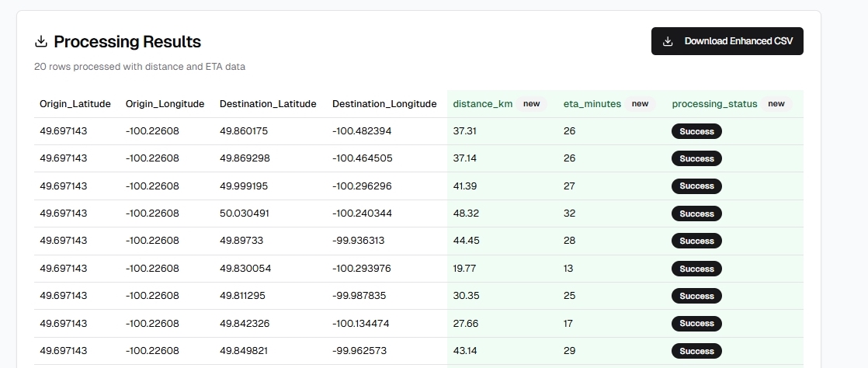The image size is (868, 368).
Task: Click the Success badge in the 43.14 km row
Action: tap(696, 351)
